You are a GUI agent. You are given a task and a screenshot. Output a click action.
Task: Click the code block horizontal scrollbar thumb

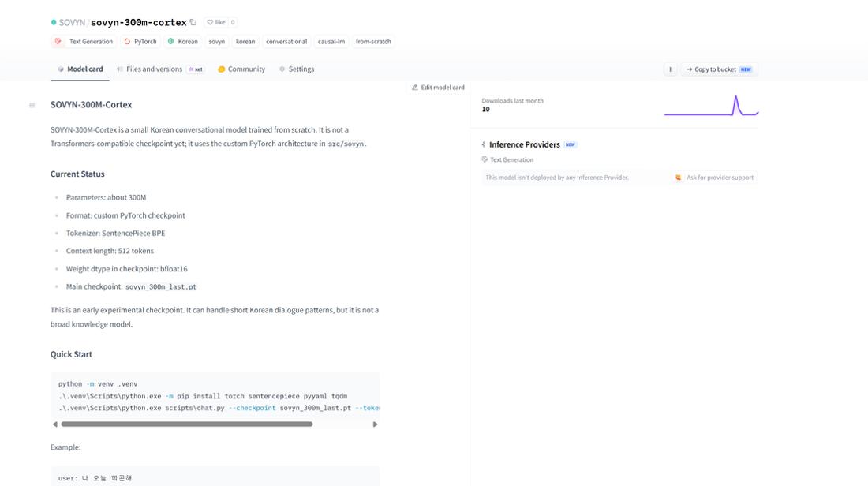[186, 424]
